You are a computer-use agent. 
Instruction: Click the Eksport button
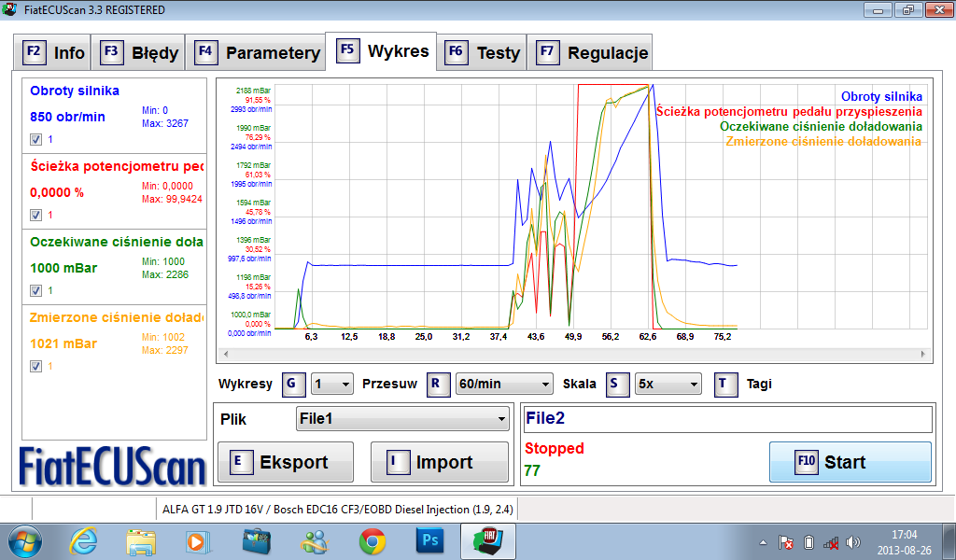point(286,462)
